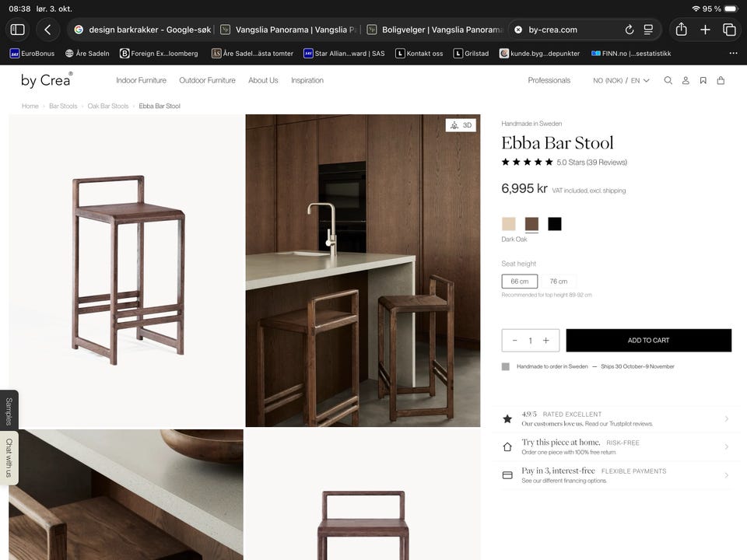Open the About Us menu

[263, 80]
